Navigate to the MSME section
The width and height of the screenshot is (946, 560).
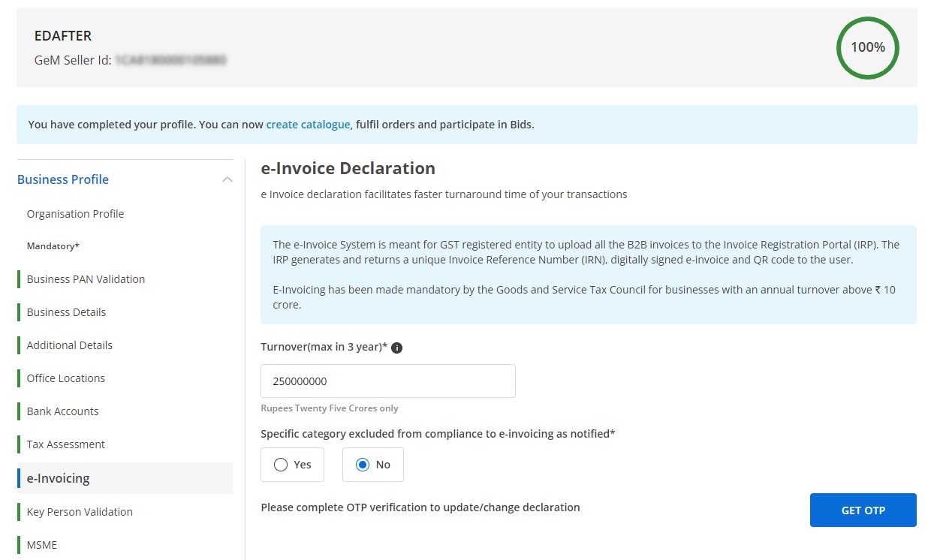(x=41, y=544)
